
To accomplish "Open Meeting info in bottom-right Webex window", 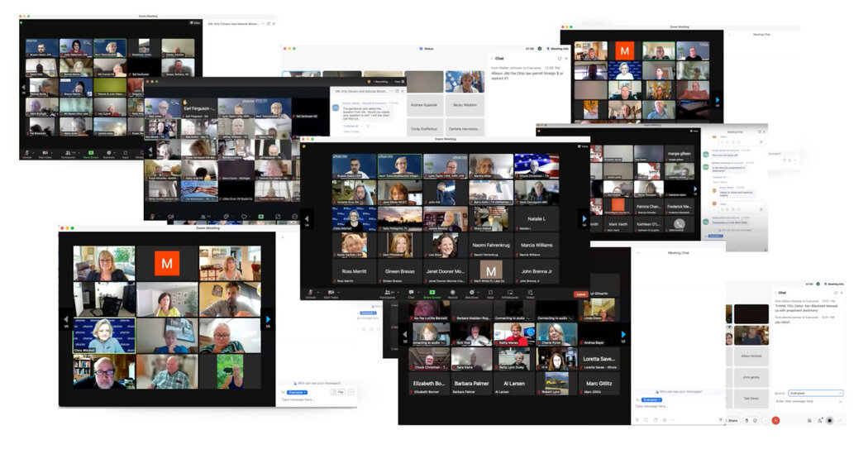I will click(x=834, y=284).
